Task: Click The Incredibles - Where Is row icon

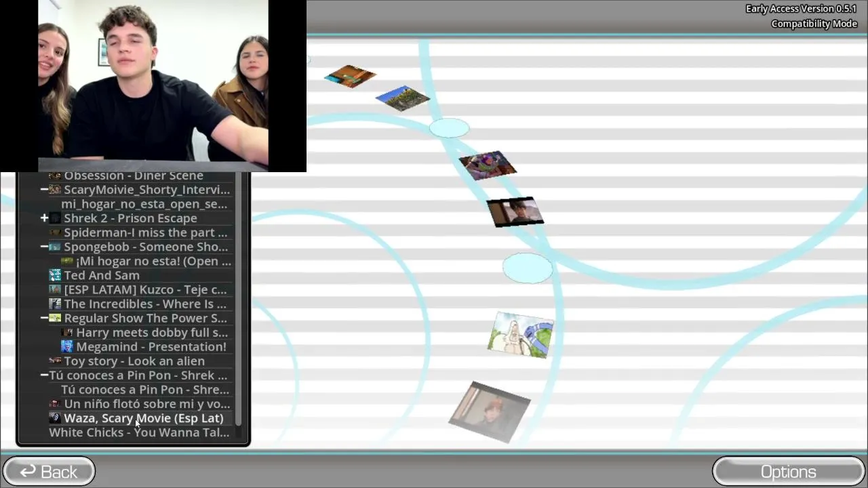Action: [x=55, y=304]
